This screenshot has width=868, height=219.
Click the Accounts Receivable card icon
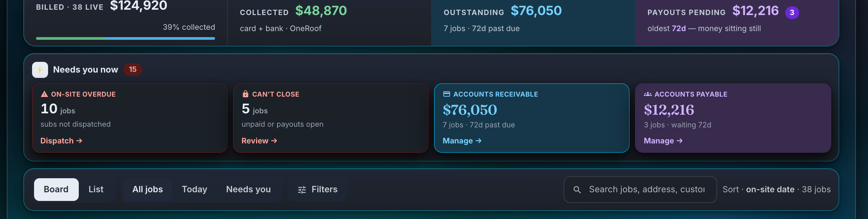(446, 94)
